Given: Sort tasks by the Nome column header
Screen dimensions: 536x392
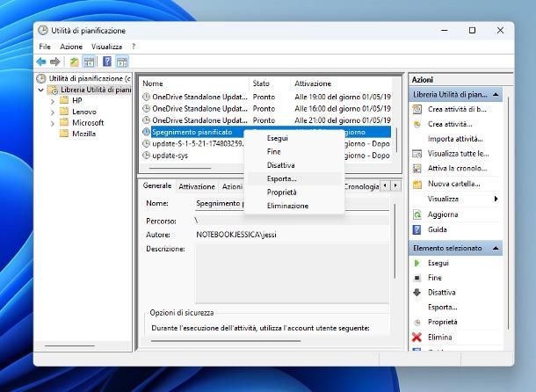Looking at the screenshot, I should click(x=194, y=83).
